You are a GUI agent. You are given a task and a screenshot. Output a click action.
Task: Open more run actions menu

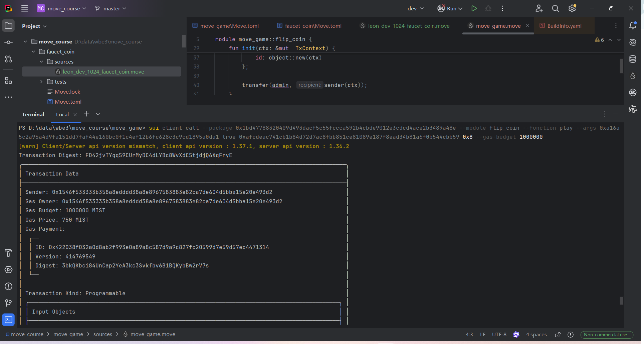coord(502,8)
